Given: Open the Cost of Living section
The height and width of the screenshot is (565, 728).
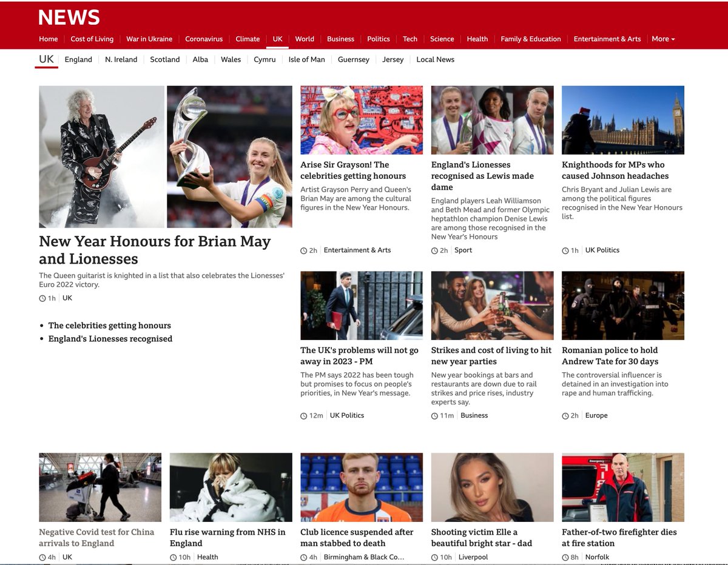Looking at the screenshot, I should coord(92,39).
